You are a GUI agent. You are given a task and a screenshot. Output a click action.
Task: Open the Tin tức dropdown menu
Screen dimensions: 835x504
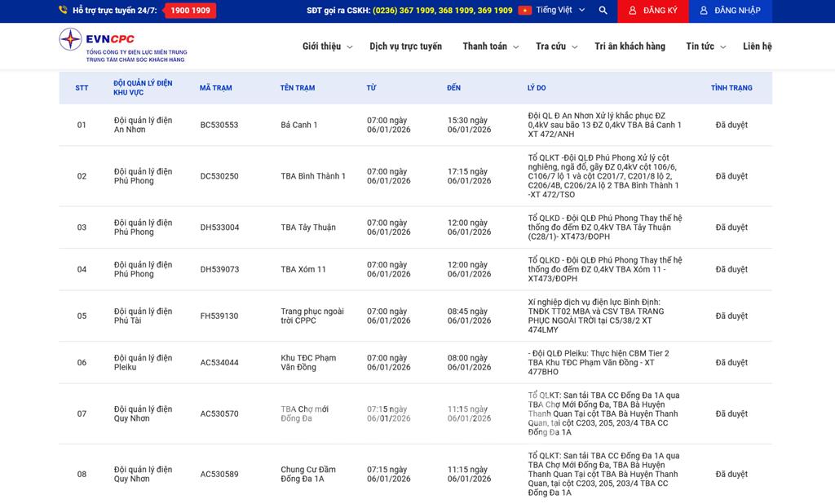coord(705,46)
